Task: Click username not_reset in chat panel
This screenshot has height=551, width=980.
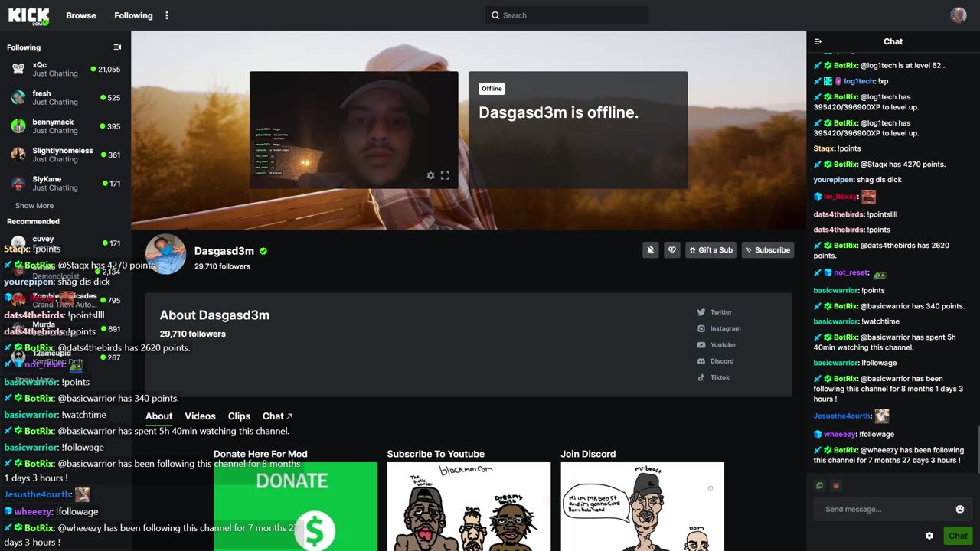Action: (851, 272)
